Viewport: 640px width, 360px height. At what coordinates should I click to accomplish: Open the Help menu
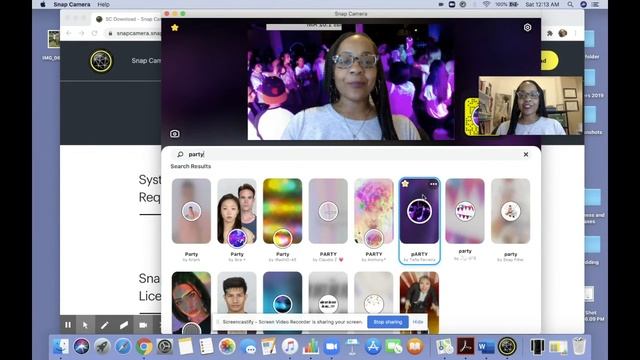(103, 4)
